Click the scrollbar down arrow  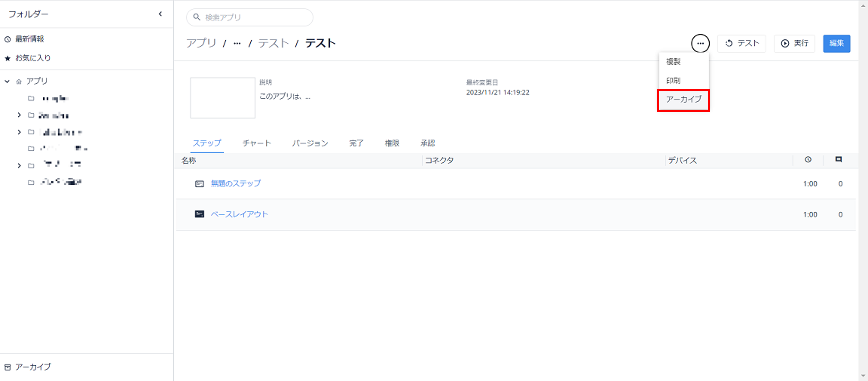863,376
